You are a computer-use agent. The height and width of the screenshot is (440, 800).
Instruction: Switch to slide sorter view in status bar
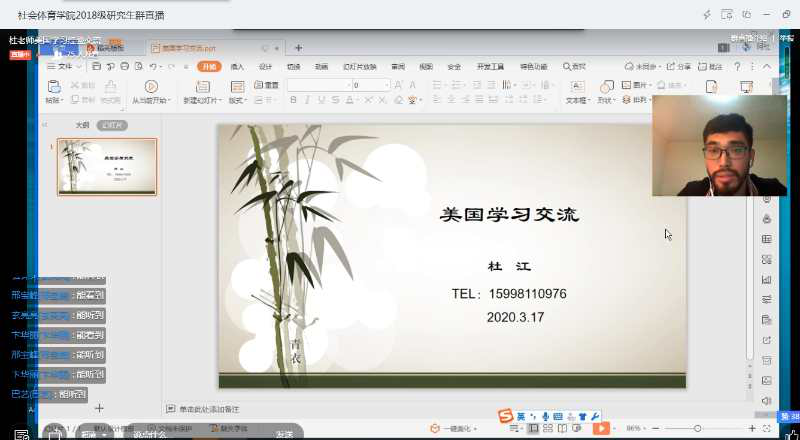coord(549,428)
